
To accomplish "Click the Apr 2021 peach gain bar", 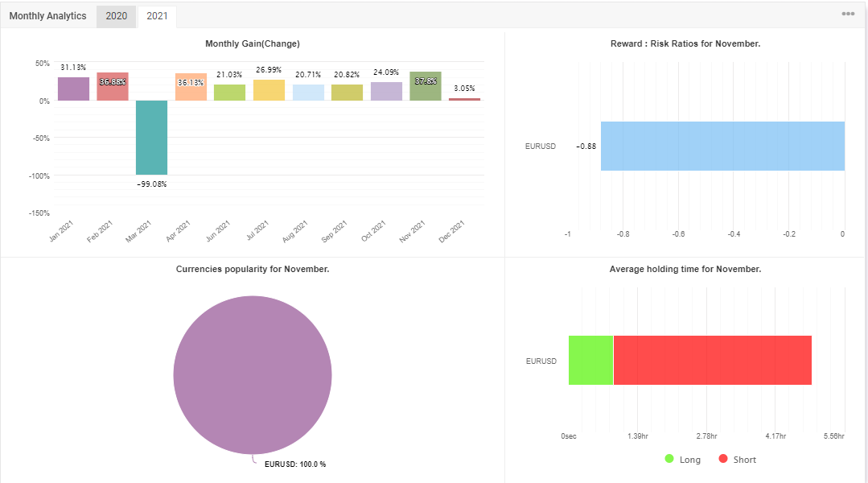I will coord(191,87).
